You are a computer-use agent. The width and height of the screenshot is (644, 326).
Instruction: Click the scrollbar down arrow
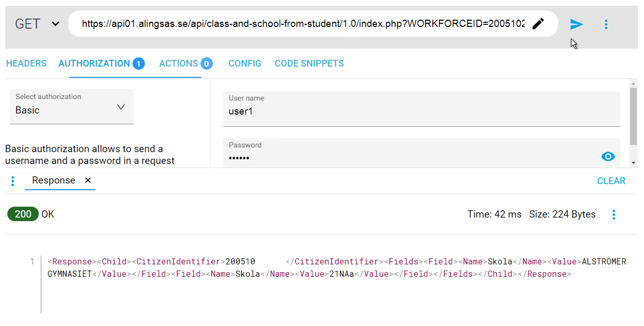(633, 163)
